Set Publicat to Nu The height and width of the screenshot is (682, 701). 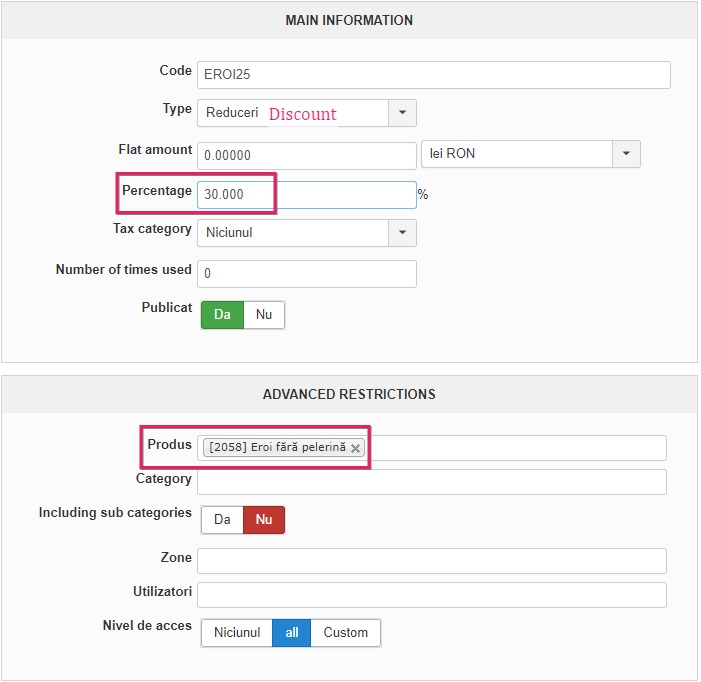click(x=264, y=315)
